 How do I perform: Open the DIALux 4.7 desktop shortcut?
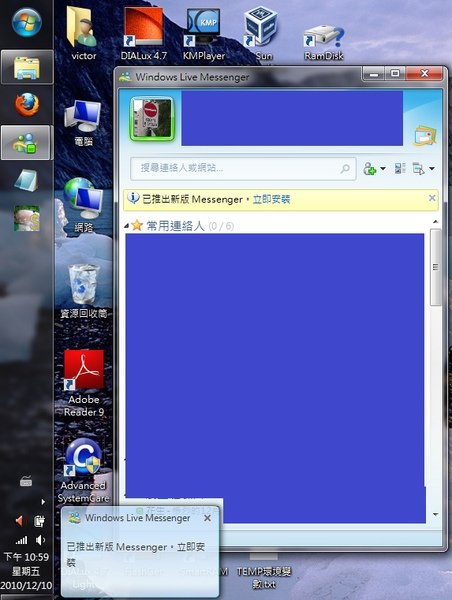pos(144,34)
